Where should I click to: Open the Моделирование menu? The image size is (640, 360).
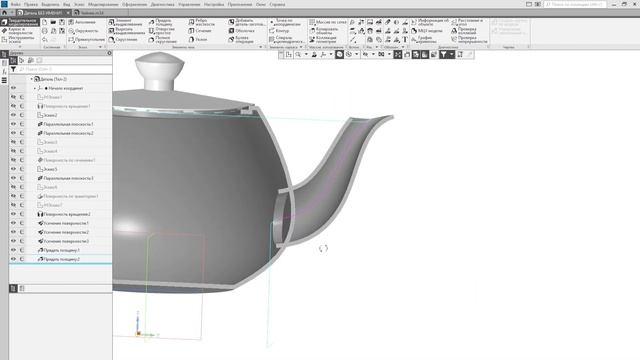pyautogui.click(x=103, y=4)
